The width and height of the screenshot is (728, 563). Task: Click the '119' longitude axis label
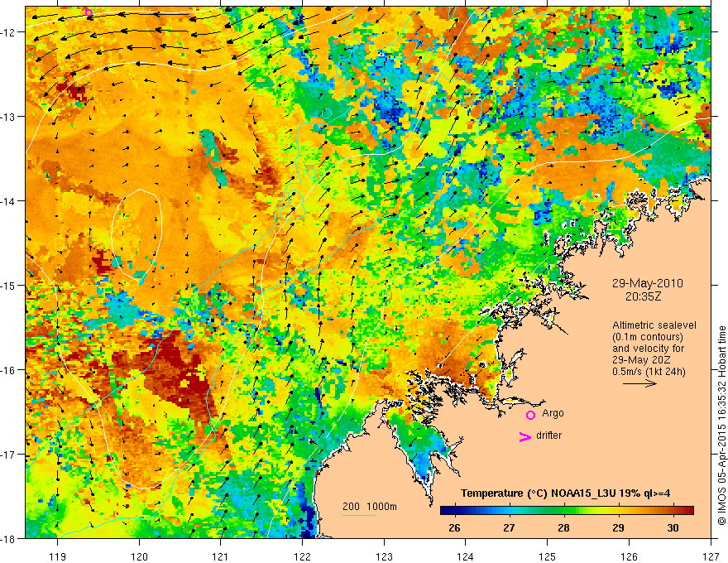tap(58, 556)
